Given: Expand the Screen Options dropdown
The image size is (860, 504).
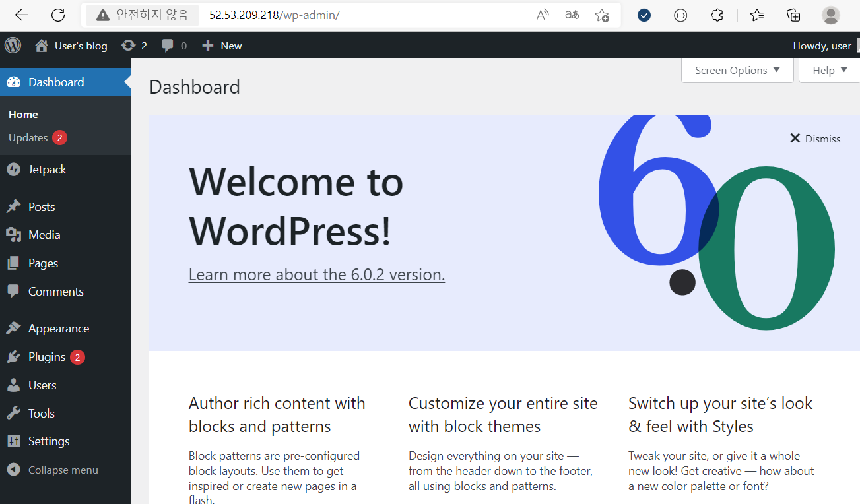Looking at the screenshot, I should [x=737, y=70].
